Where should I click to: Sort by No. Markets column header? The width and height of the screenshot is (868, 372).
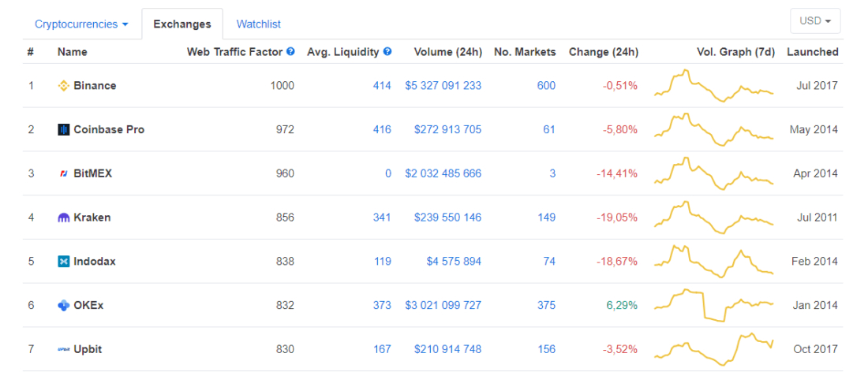525,52
